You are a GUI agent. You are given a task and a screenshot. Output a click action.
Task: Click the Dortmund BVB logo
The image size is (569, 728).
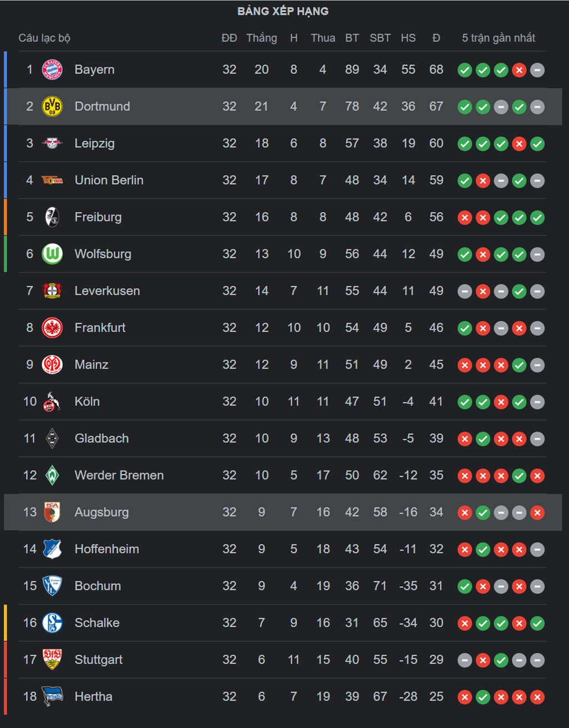click(52, 106)
